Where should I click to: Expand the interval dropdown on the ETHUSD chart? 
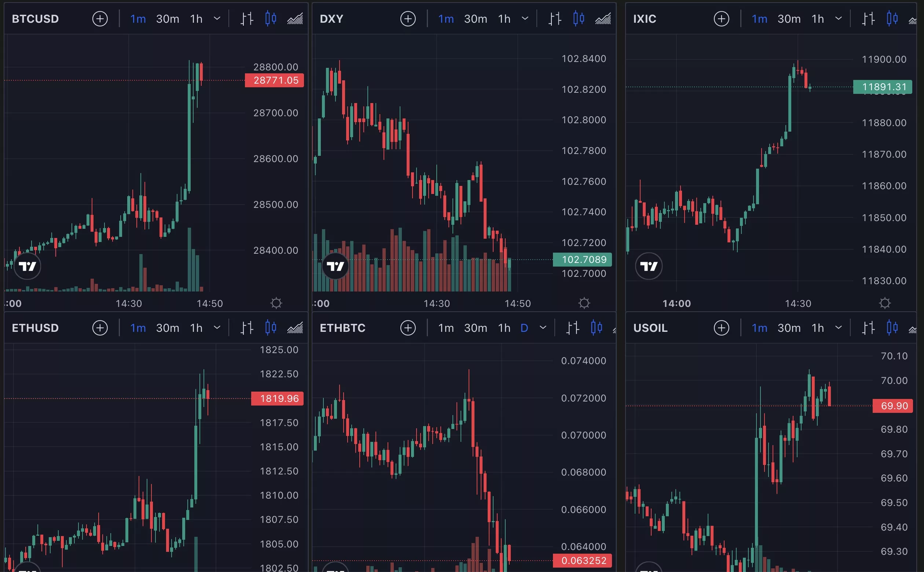pos(217,327)
